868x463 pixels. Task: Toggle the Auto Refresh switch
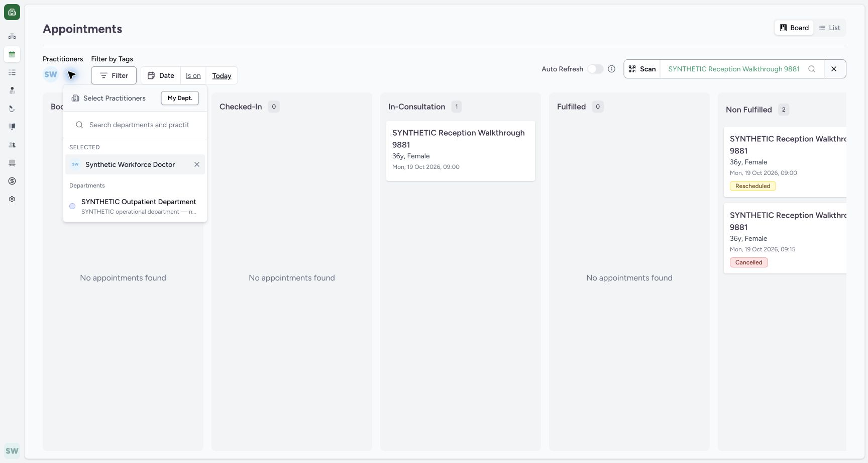click(595, 69)
